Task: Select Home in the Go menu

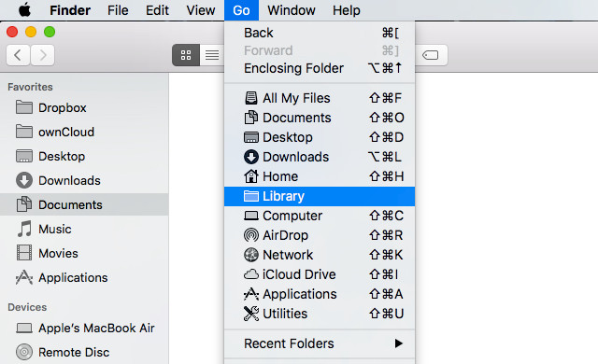Action: pos(320,176)
